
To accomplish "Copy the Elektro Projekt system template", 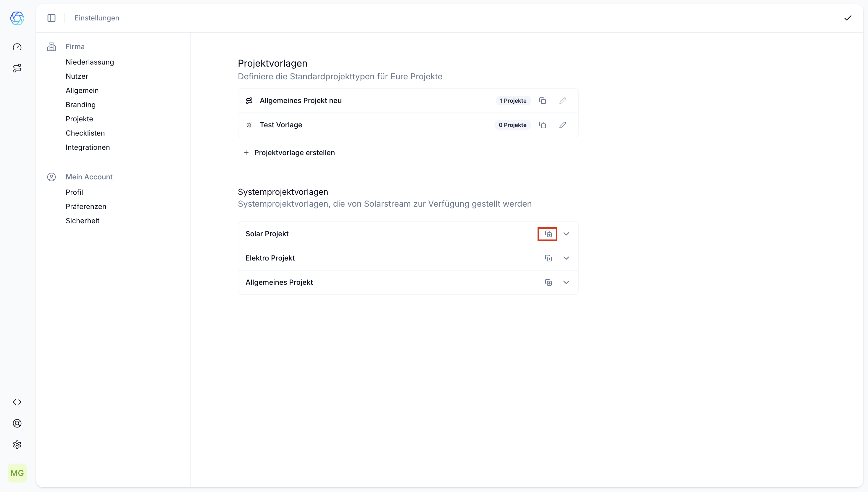I will (x=548, y=258).
